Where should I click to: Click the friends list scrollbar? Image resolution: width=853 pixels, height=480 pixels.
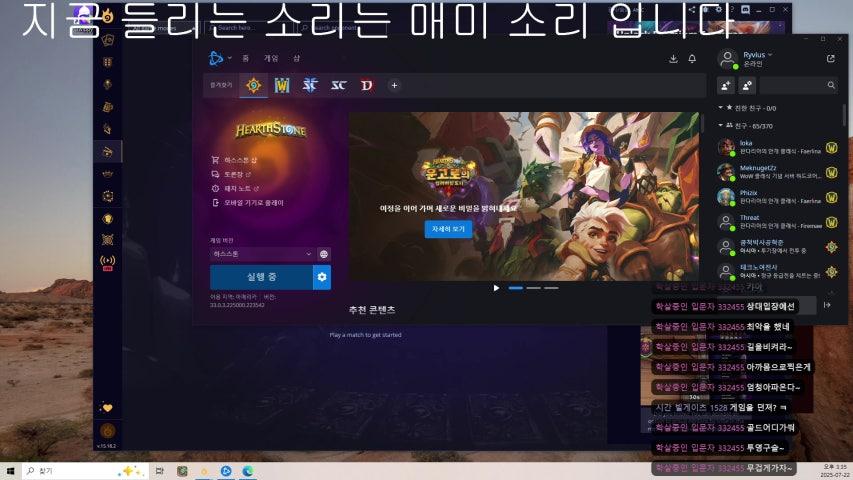pyautogui.click(x=844, y=115)
